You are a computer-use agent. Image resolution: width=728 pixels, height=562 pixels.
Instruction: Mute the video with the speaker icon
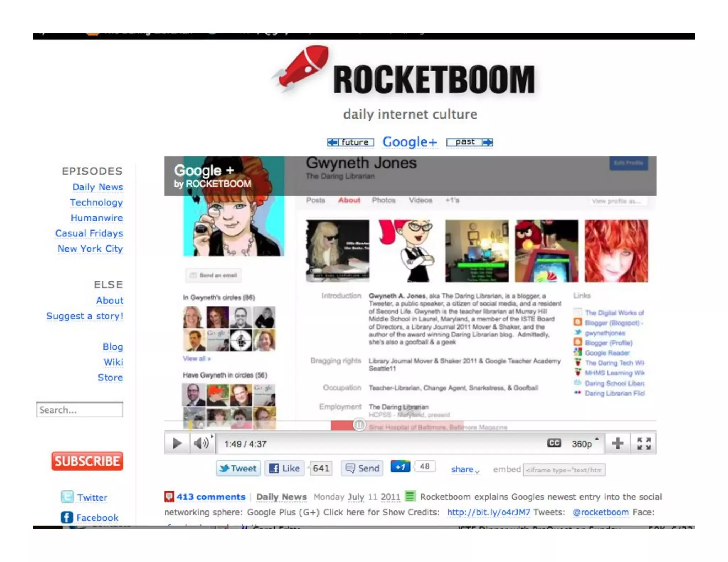201,443
